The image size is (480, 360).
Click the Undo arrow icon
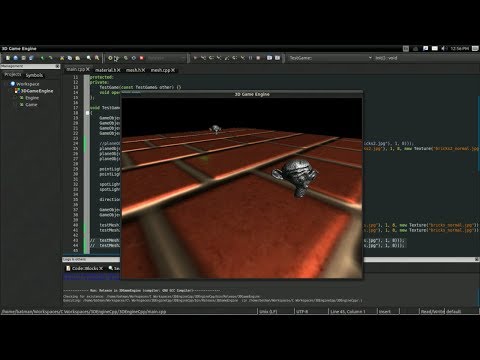tap(42, 58)
